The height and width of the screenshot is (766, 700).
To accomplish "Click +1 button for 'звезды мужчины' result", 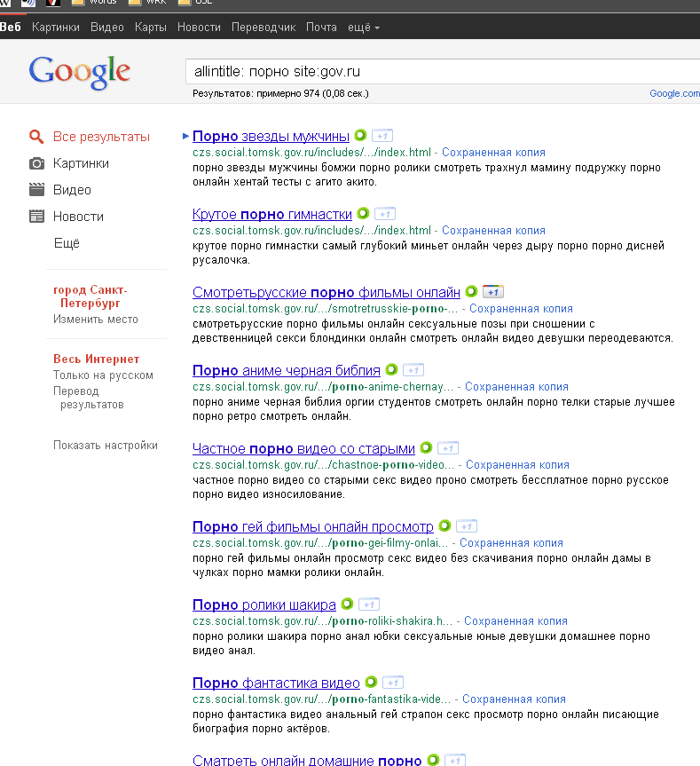I will pyautogui.click(x=382, y=136).
